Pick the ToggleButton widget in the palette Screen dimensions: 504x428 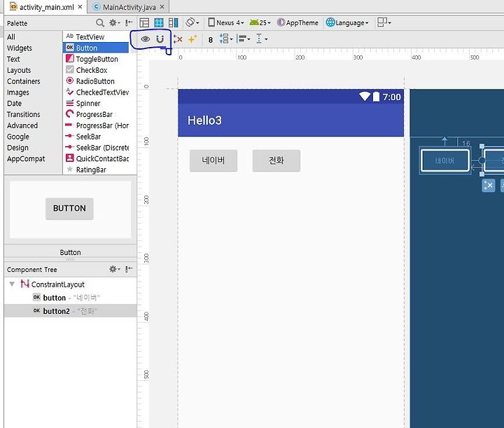click(96, 59)
